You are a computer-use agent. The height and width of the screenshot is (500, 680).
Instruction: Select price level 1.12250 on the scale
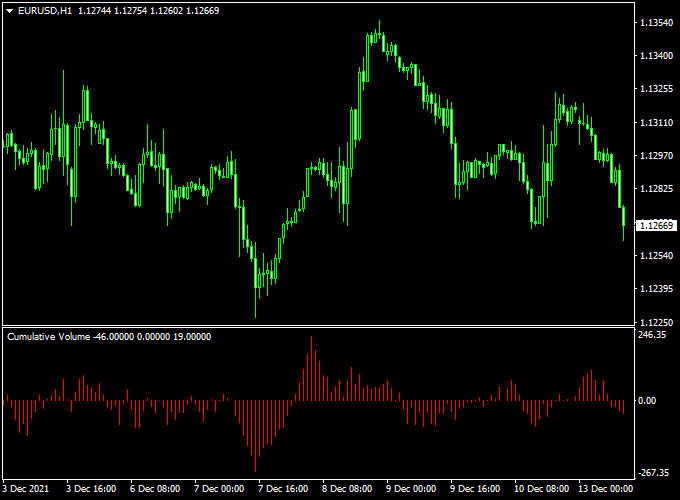pos(657,322)
